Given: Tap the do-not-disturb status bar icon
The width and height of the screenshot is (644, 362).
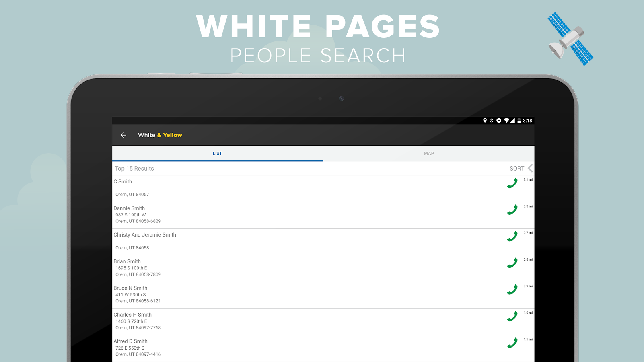Looking at the screenshot, I should [x=499, y=121].
